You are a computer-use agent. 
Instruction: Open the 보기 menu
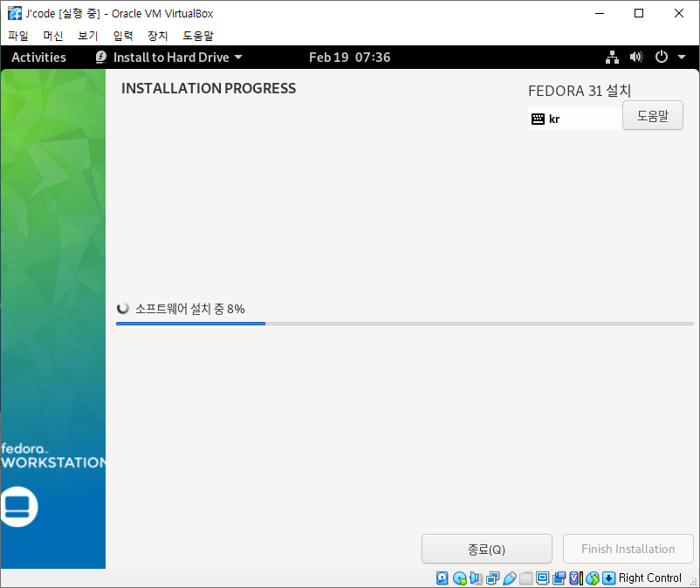click(88, 36)
